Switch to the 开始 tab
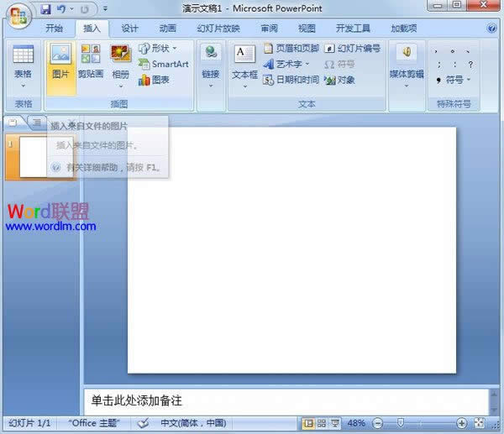The height and width of the screenshot is (434, 504). [54, 29]
